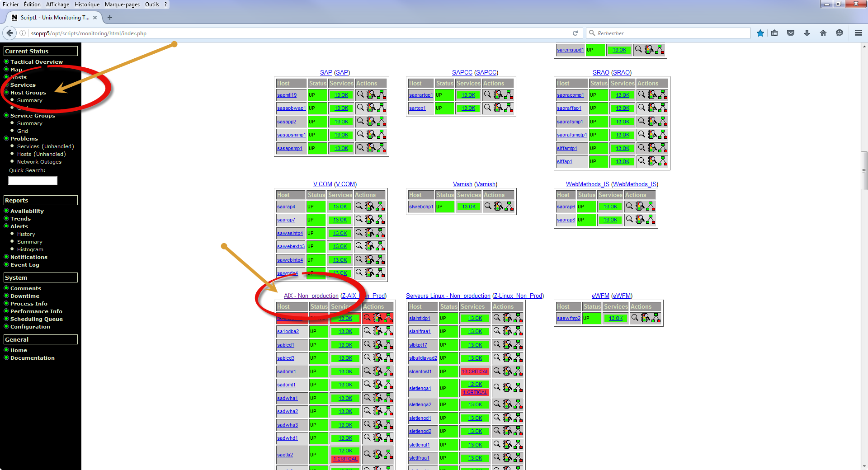Open Tactical Overview in the sidebar
The width and height of the screenshot is (868, 470).
point(36,62)
